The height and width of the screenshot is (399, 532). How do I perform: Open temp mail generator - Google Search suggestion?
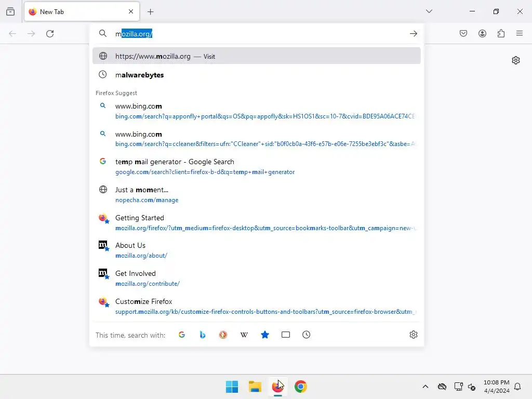pos(257,167)
